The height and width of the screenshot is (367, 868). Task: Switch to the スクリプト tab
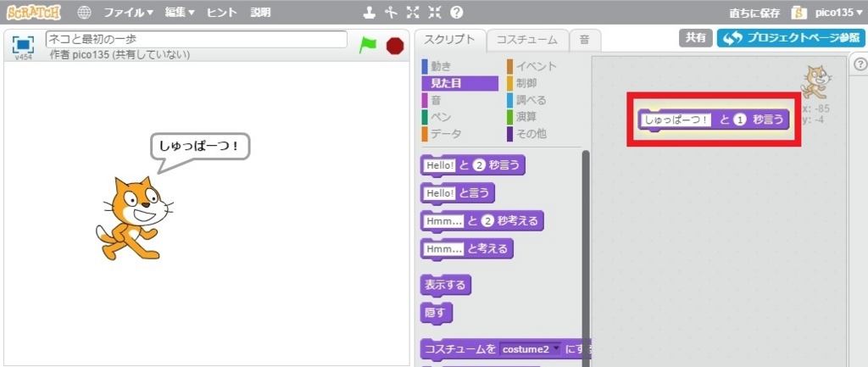click(x=450, y=39)
